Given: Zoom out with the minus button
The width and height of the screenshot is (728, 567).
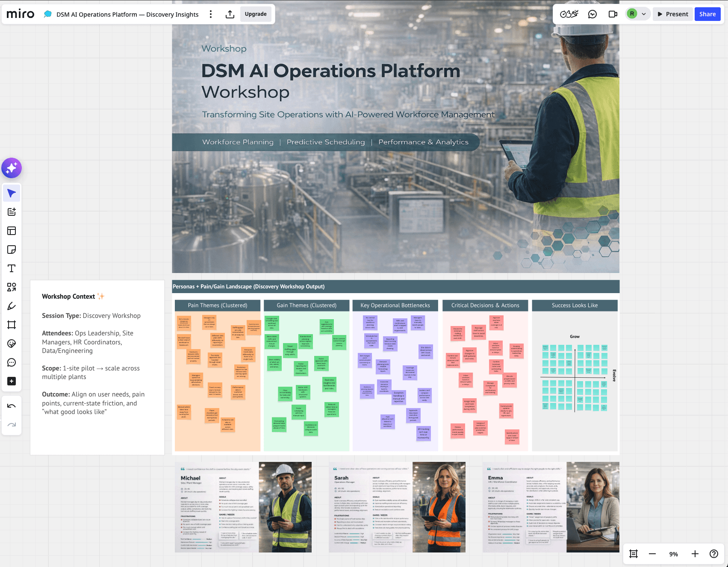Looking at the screenshot, I should coord(652,554).
